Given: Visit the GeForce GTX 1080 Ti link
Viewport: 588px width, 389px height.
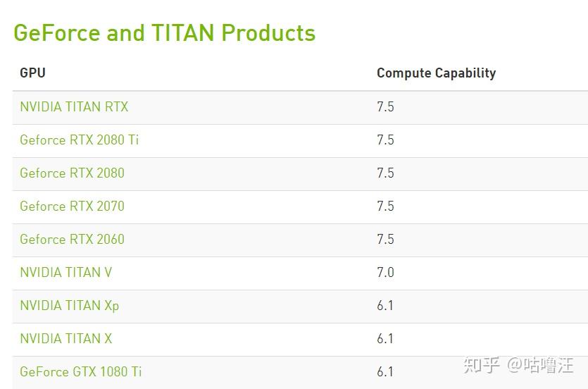Looking at the screenshot, I should [80, 372].
